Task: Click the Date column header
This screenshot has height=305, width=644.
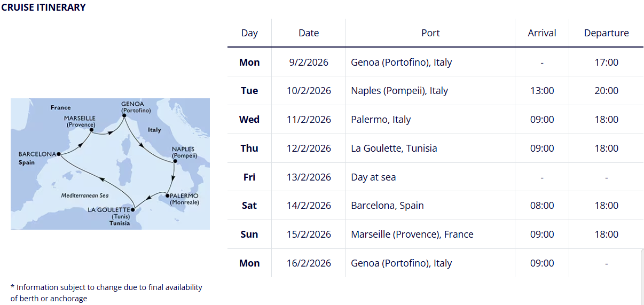Action: (309, 33)
